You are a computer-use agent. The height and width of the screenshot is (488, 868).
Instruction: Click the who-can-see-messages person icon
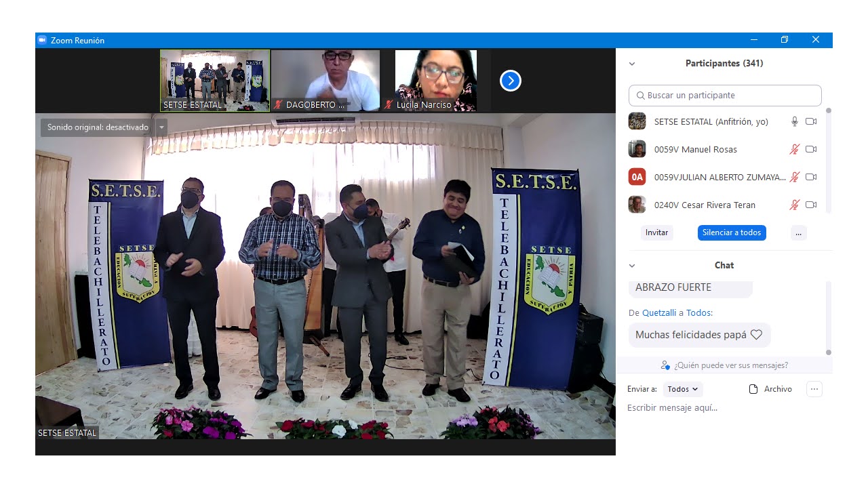pyautogui.click(x=665, y=365)
